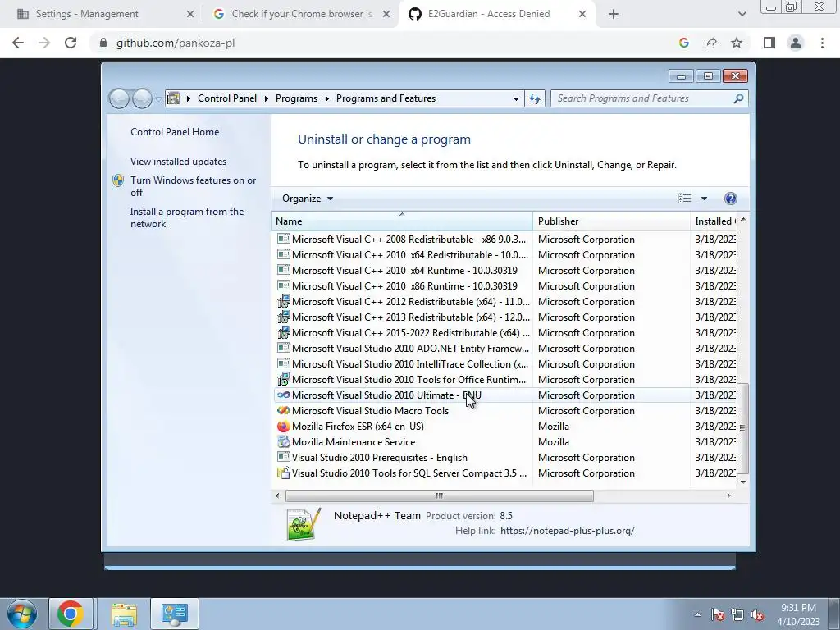
Task: Click the search magnifier icon
Action: point(738,98)
